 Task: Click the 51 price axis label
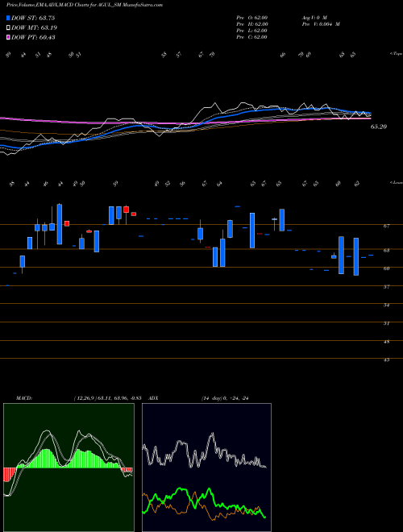[x=387, y=324]
